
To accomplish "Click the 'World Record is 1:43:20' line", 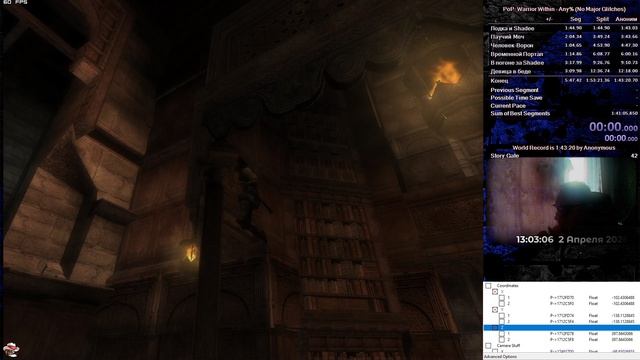I will coord(564,148).
